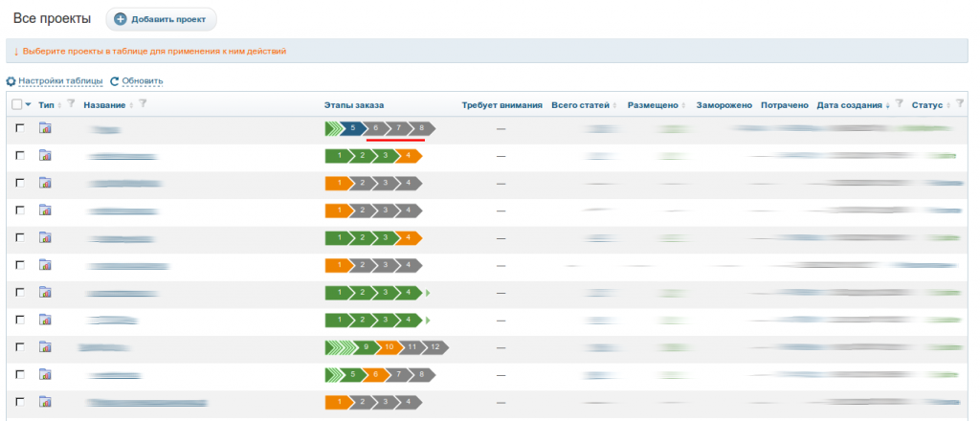Select the blue stage 5 step

tap(353, 128)
